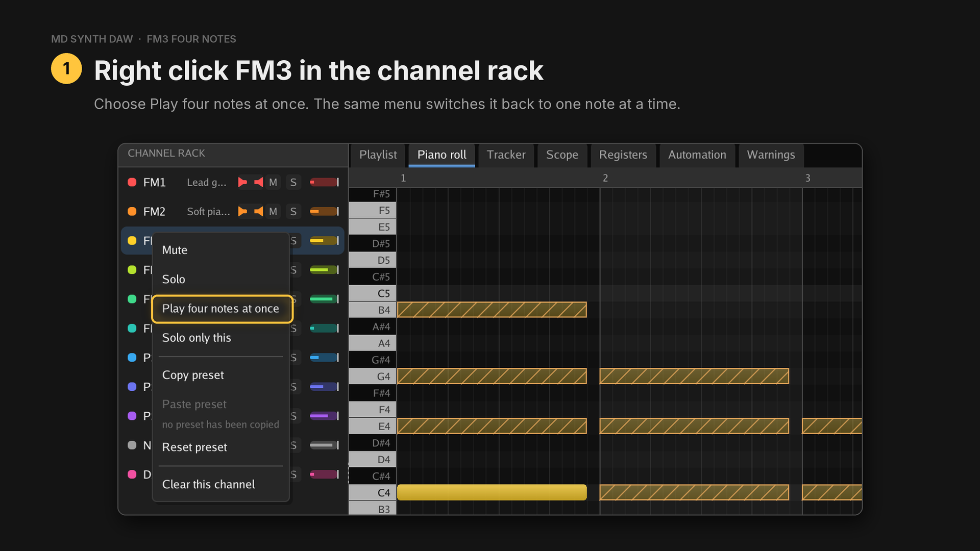Click bar 2 marker in the timeline ruler
The image size is (980, 551).
[x=605, y=178]
